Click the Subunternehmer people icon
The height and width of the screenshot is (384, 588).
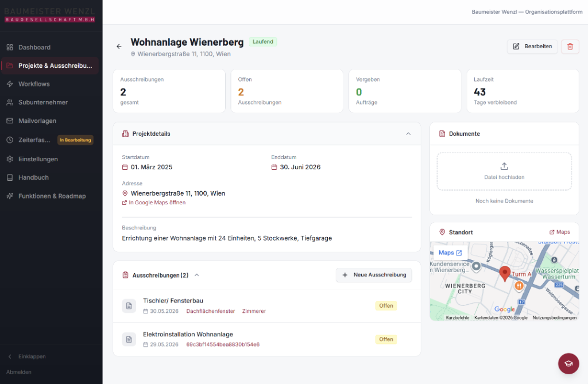pos(10,102)
